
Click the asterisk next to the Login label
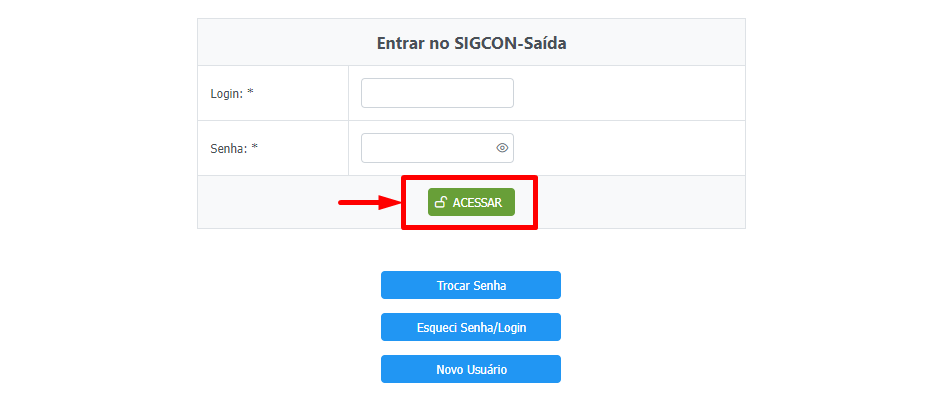[251, 92]
